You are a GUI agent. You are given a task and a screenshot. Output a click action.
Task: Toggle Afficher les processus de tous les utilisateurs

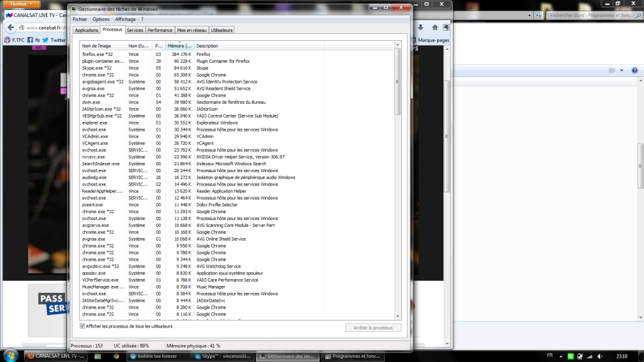tap(82, 327)
